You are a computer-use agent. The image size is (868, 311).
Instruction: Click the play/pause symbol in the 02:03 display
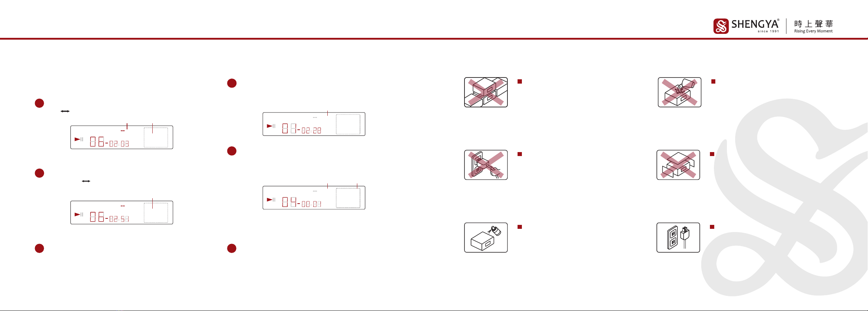tap(79, 139)
